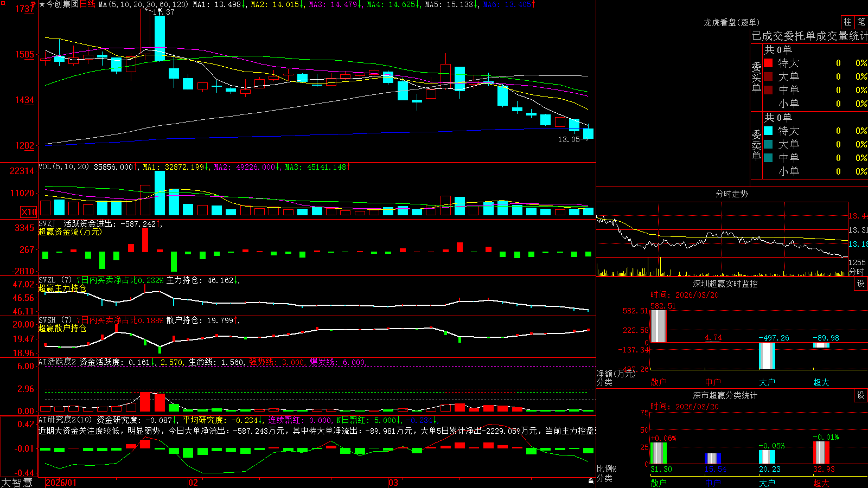Click the 超赢散户持仓 caption

tap(62, 328)
